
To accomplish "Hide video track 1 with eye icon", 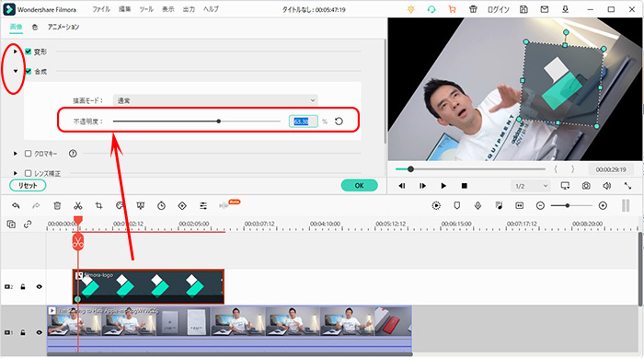I will [x=39, y=332].
